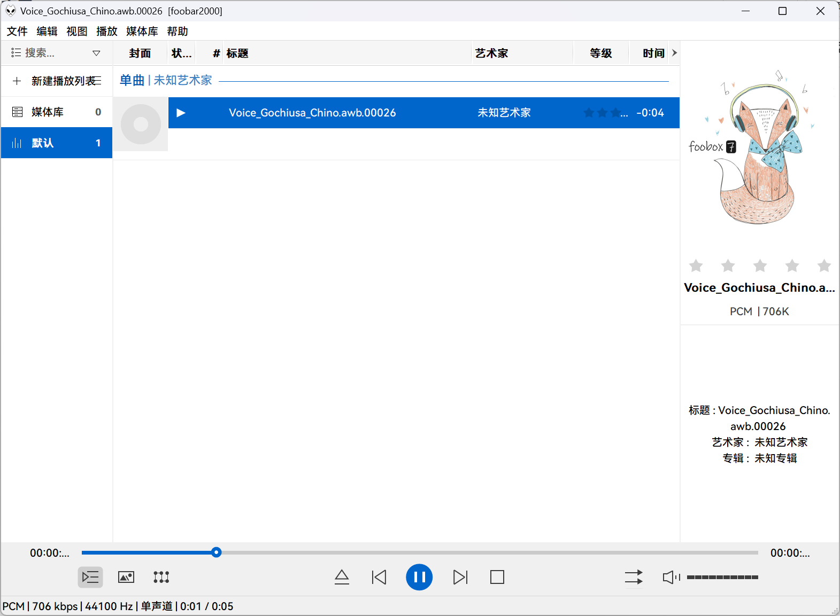
Task: Click 未知艺术家 in the track row
Action: [x=504, y=113]
